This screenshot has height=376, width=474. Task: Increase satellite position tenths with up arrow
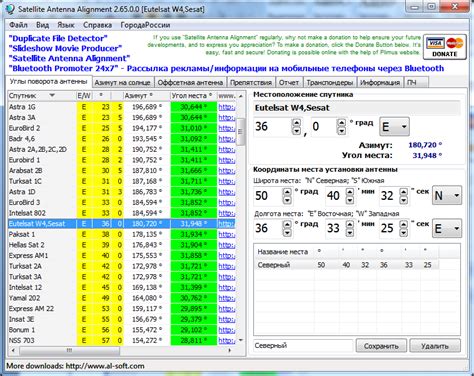[341, 123]
